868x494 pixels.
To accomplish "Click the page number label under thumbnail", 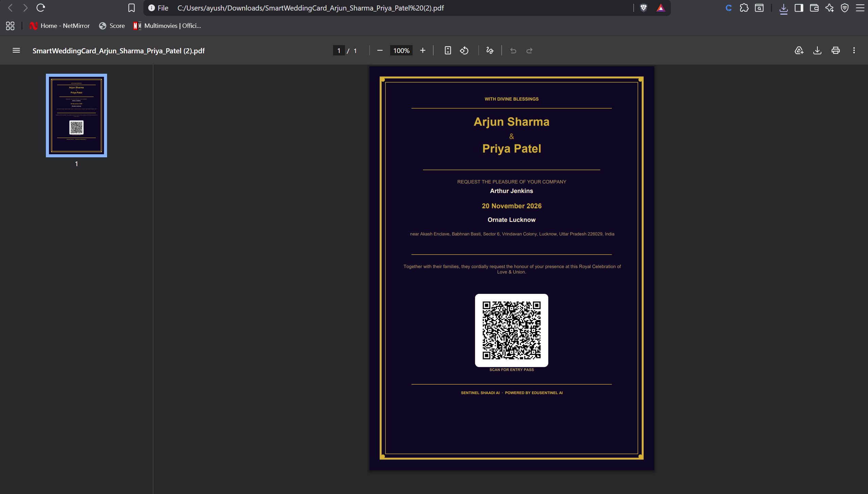I will click(x=76, y=164).
